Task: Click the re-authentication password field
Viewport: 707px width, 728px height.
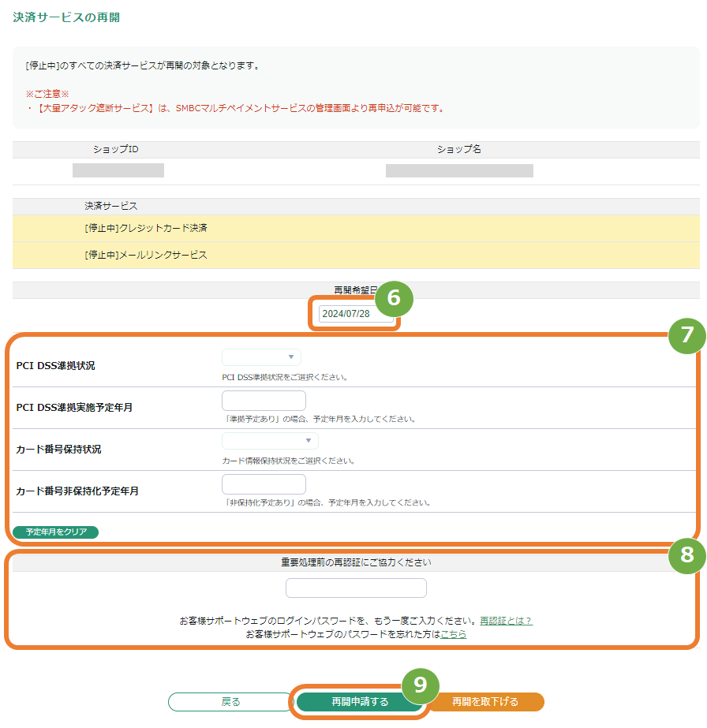Action: 356,588
